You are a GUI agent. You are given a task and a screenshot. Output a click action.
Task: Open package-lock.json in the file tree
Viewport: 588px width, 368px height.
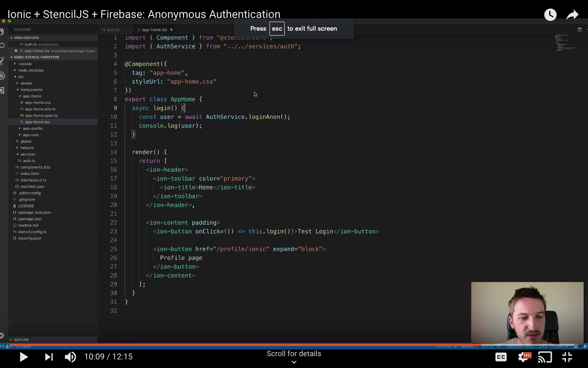coord(34,213)
